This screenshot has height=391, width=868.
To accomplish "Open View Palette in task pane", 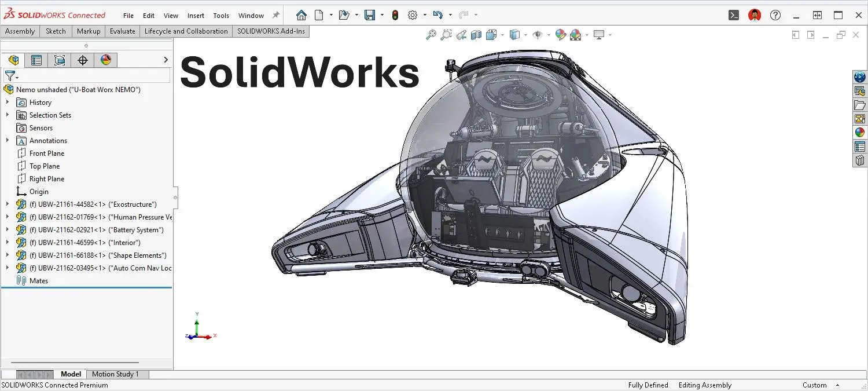I will point(860,119).
